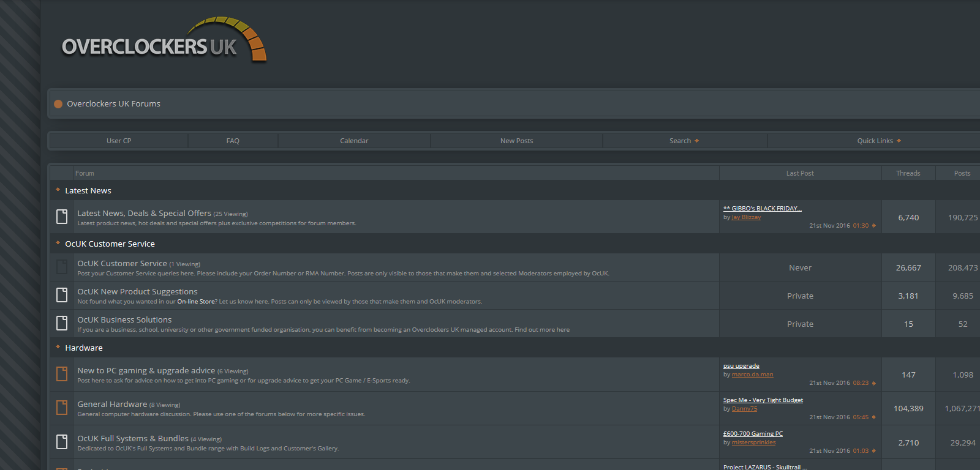980x470 pixels.
Task: Open the FAQ page
Action: click(x=233, y=141)
